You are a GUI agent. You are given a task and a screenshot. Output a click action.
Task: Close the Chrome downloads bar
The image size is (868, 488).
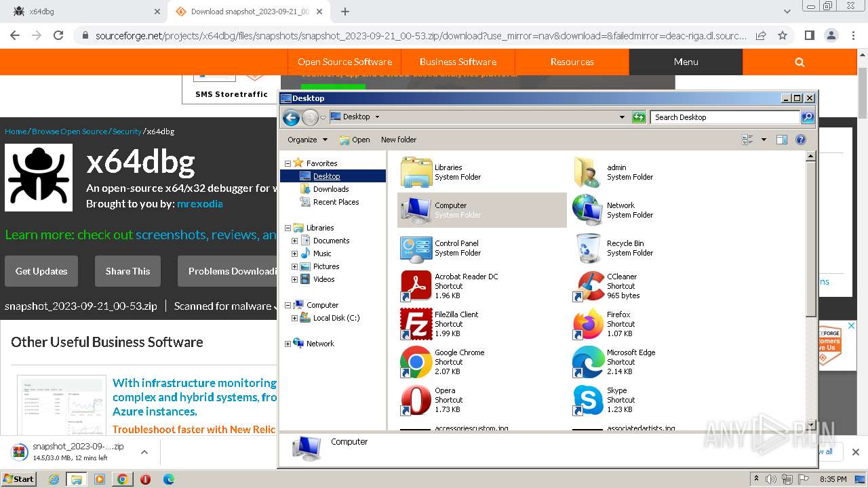pos(856,452)
